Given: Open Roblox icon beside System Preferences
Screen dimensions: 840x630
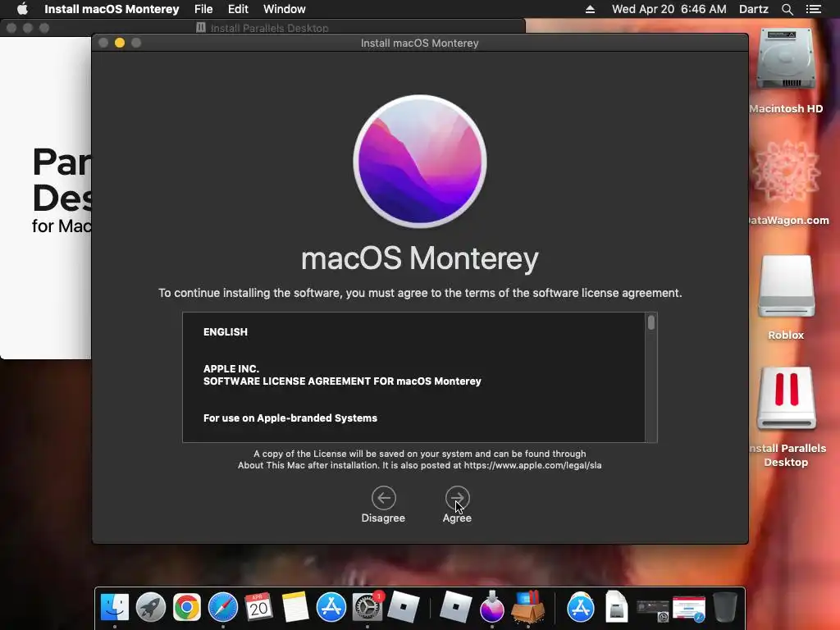Looking at the screenshot, I should coord(404,608).
